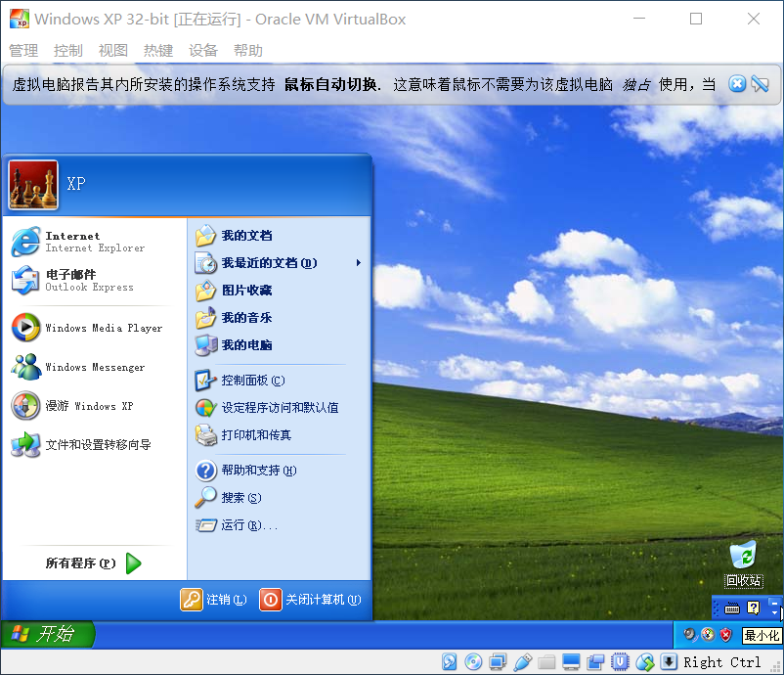Open the language bar options dropdown
This screenshot has width=784, height=675.
(774, 612)
